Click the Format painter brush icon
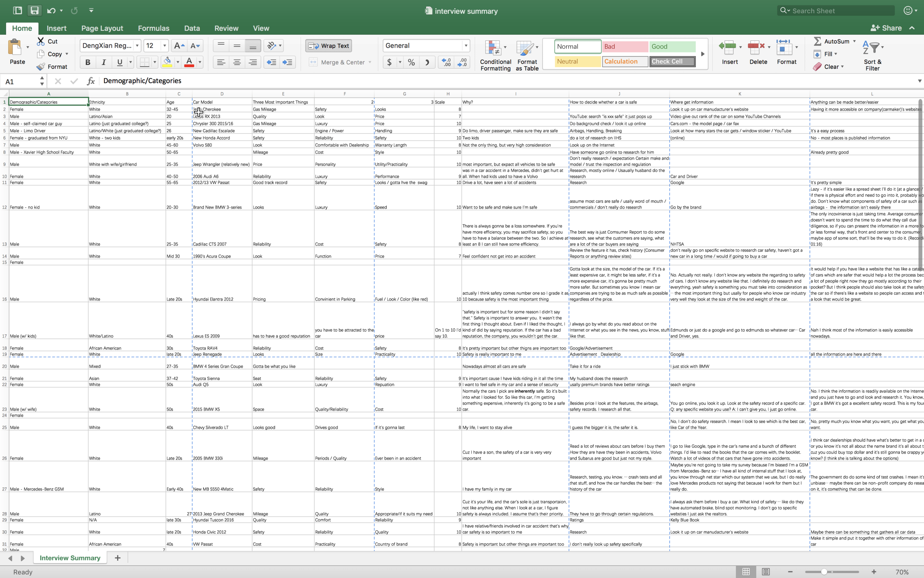Viewport: 924px width, 578px height. click(x=41, y=67)
